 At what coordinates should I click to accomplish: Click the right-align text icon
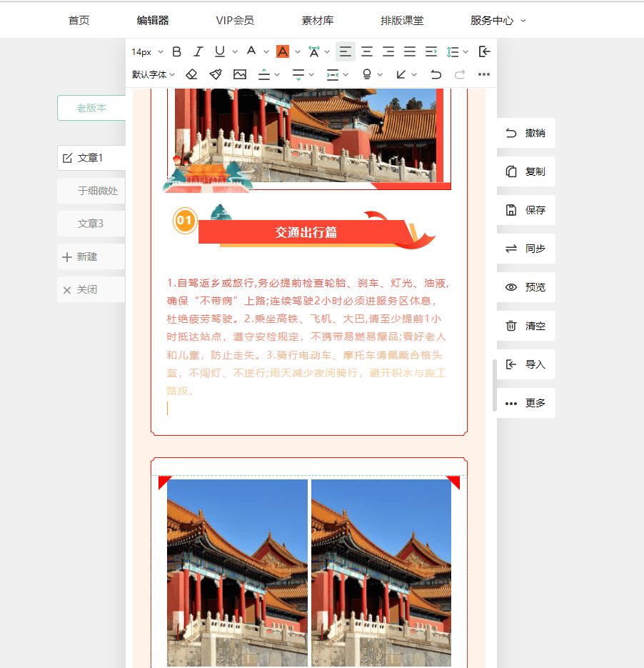(x=388, y=51)
